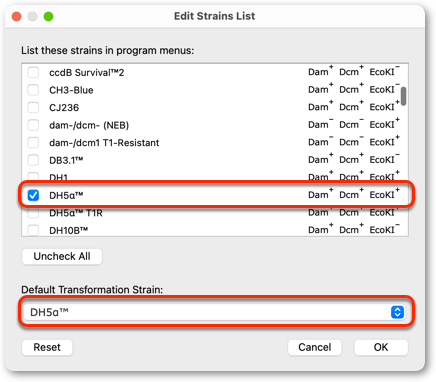Viewport: 436px width, 382px height.
Task: Select the DH10B™ strain name
Action: [x=68, y=230]
